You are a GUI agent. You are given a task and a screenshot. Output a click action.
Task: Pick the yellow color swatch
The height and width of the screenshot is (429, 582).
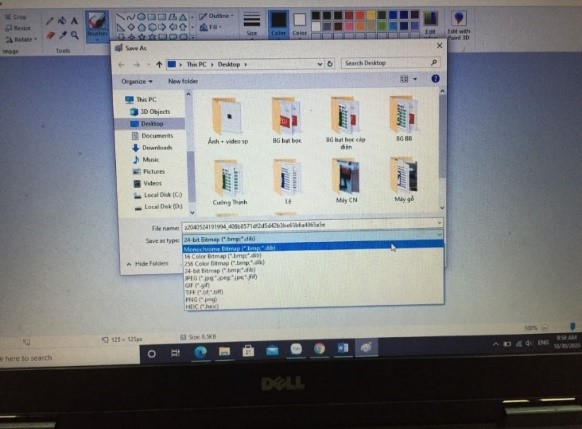[371, 15]
